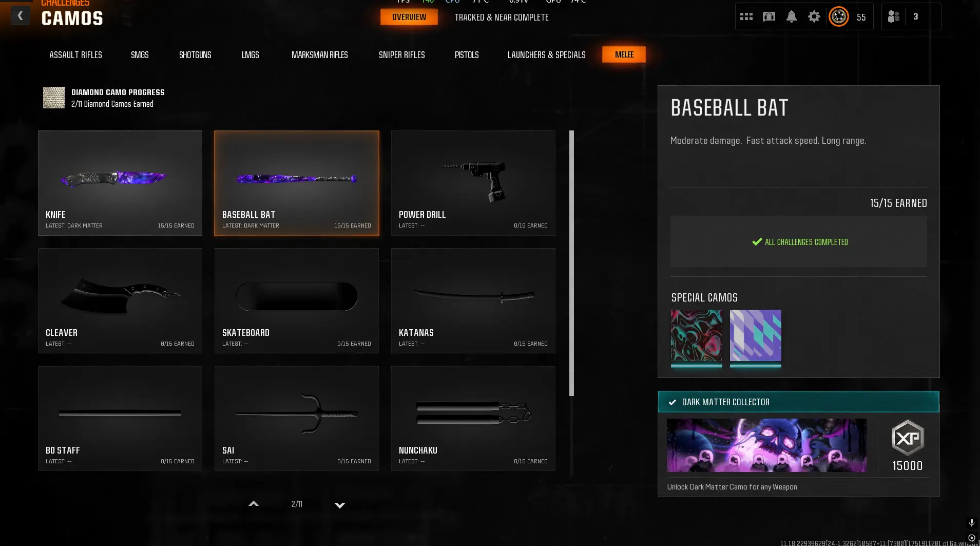Click the XP reward icon

(x=908, y=438)
